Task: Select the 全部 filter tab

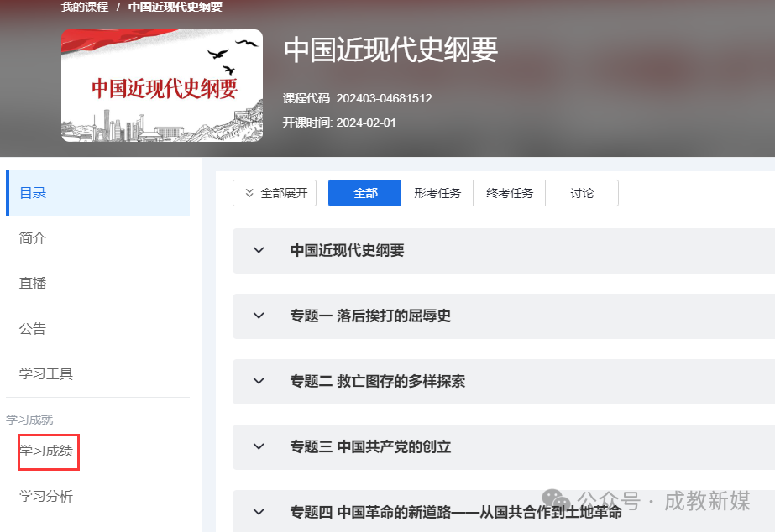Action: coord(365,193)
